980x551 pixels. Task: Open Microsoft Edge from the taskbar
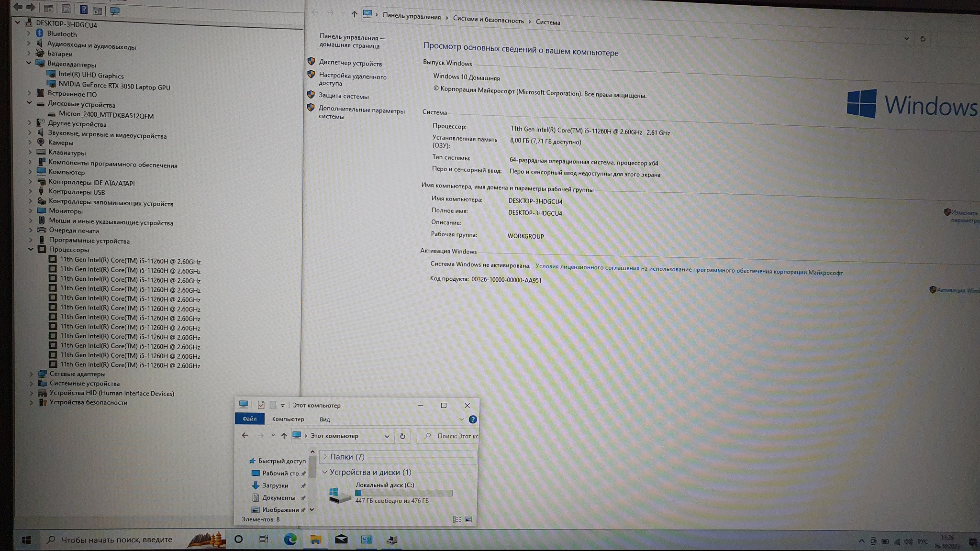[290, 540]
